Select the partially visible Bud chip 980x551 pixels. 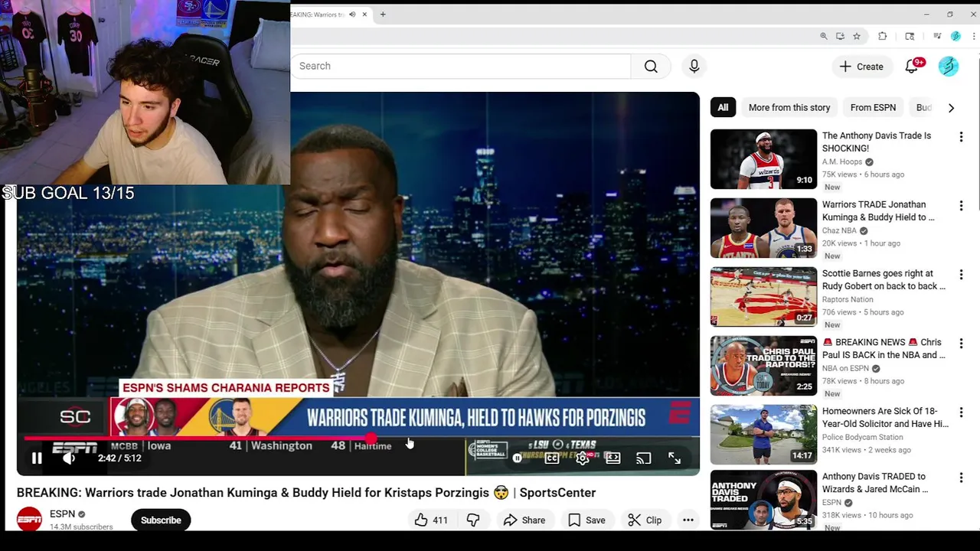point(923,108)
